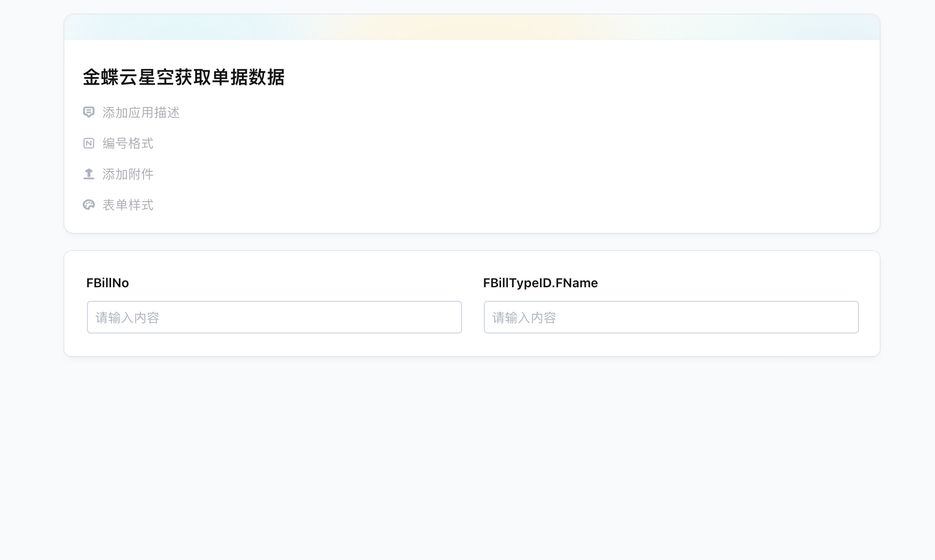Screen dimensions: 935x560
Task: Add an application description via 添加应用描述
Action: [141, 112]
